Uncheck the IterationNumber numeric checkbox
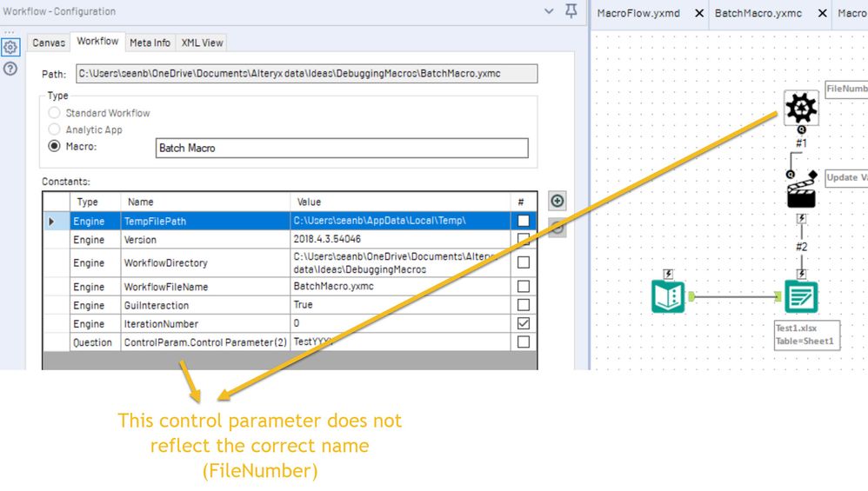This screenshot has height=491, width=868. click(523, 323)
